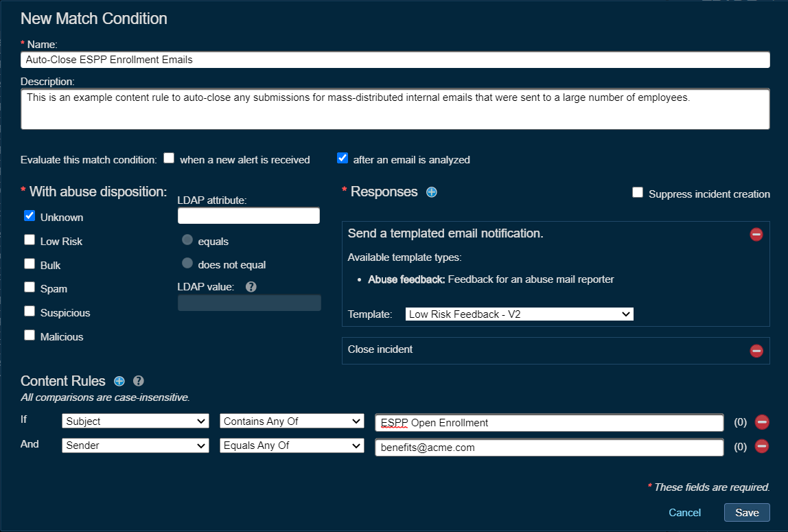Image resolution: width=788 pixels, height=532 pixels.
Task: Save the match condition
Action: 746,513
